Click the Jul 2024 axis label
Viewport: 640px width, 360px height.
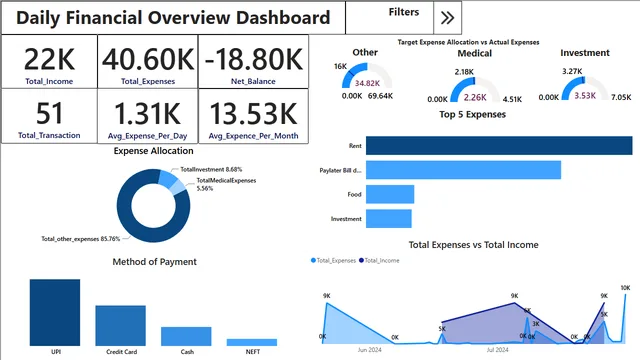coord(498,350)
